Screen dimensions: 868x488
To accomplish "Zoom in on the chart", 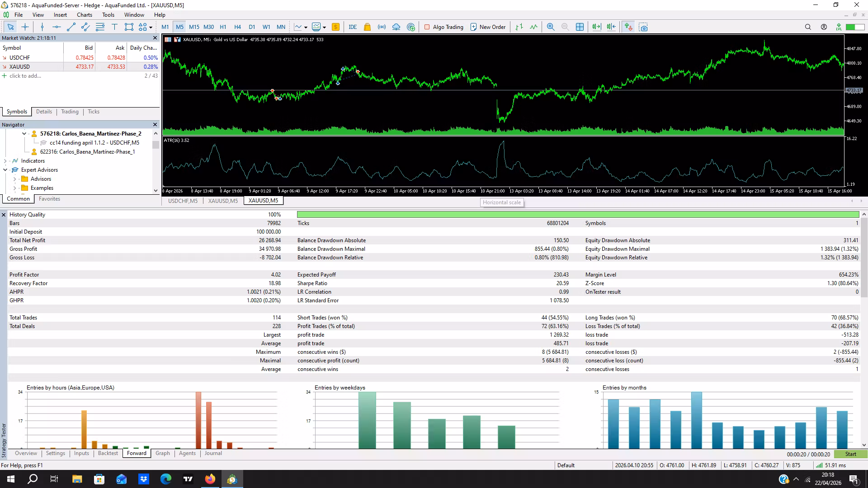I will [550, 27].
